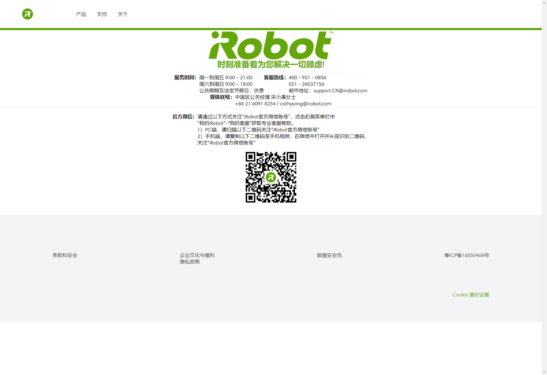Click the page's vertical scrollbar
Viewport: 547px width, 375px height.
pos(544,187)
